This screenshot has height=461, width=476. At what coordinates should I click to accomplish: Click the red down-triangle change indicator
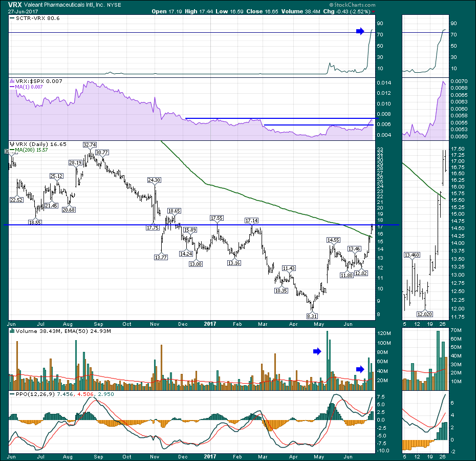coord(374,12)
